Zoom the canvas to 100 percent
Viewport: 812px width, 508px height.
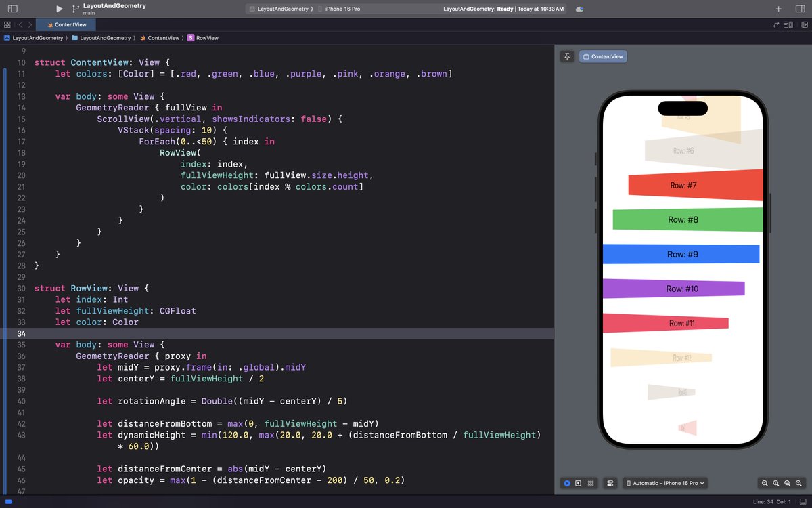pos(776,483)
